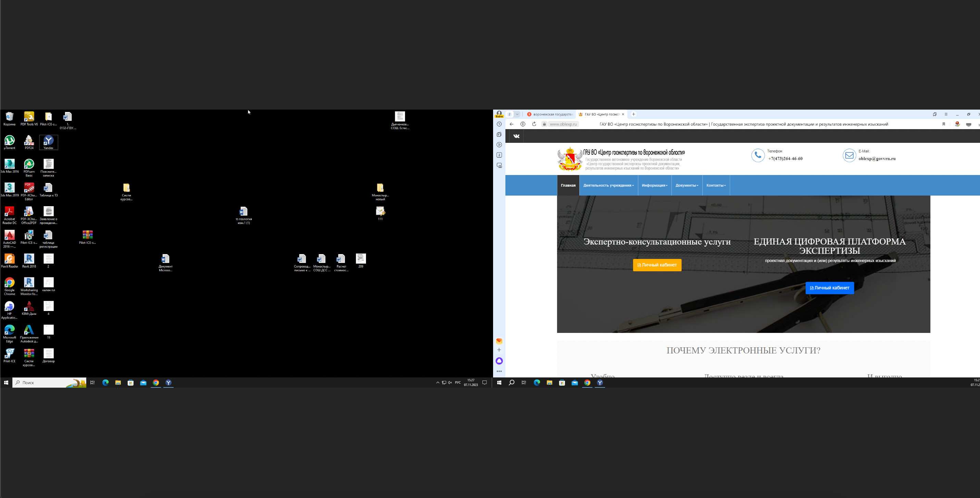Go back with the browser arrow

[x=511, y=124]
